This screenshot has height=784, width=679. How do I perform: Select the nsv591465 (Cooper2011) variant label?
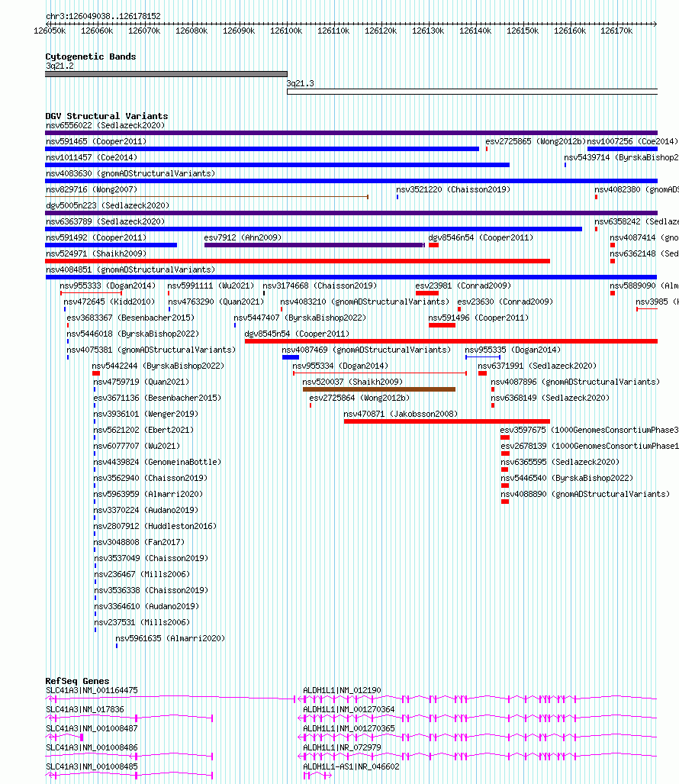(x=96, y=141)
